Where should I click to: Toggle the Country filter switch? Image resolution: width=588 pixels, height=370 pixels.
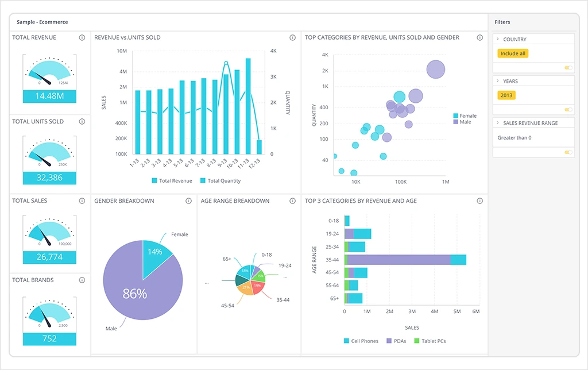[x=568, y=68]
